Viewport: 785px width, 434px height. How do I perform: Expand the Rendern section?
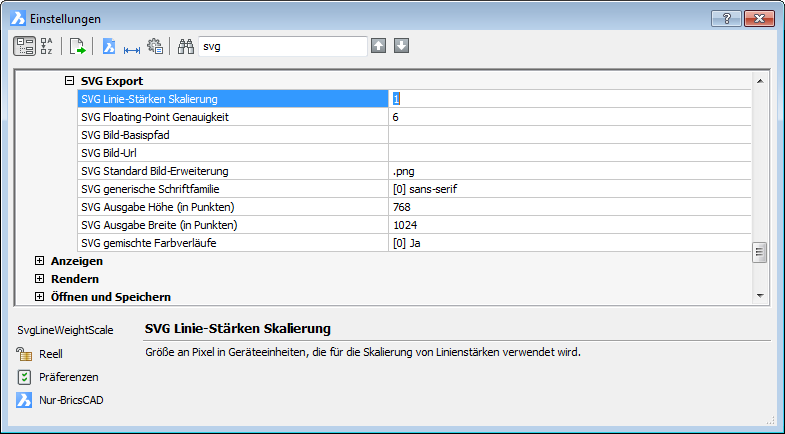coord(40,279)
